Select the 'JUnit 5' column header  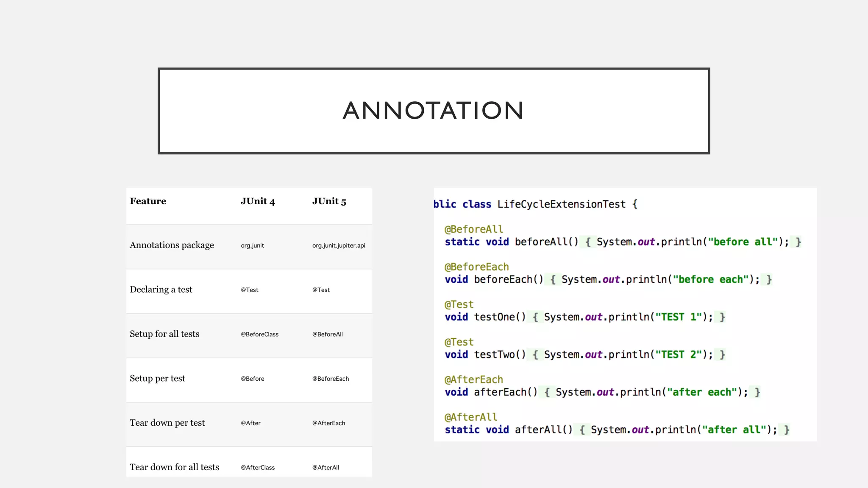pos(329,201)
